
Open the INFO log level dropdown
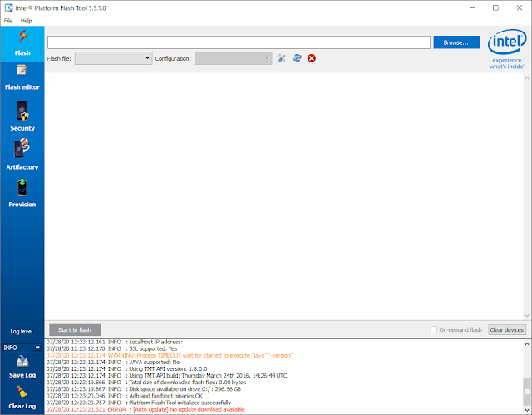(22, 348)
